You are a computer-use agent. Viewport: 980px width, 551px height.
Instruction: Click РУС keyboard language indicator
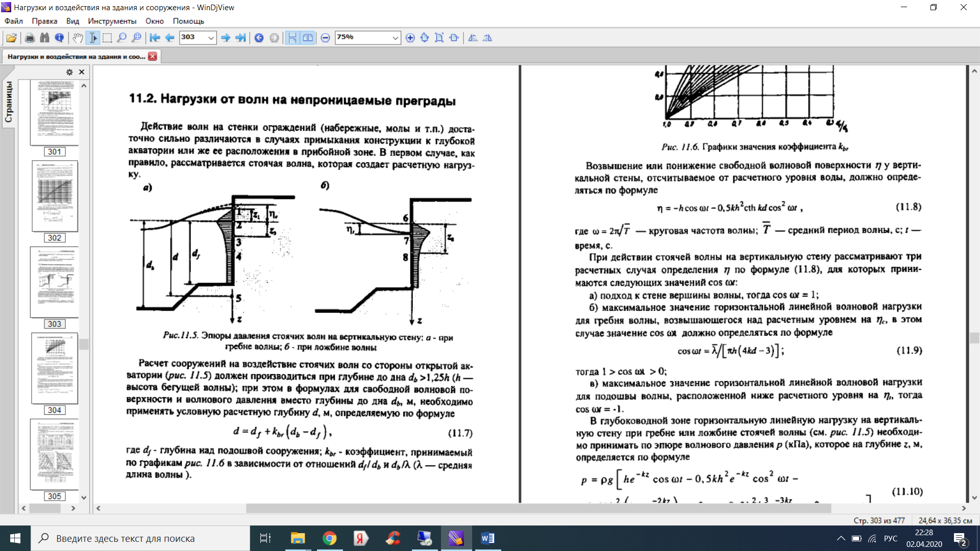(890, 538)
